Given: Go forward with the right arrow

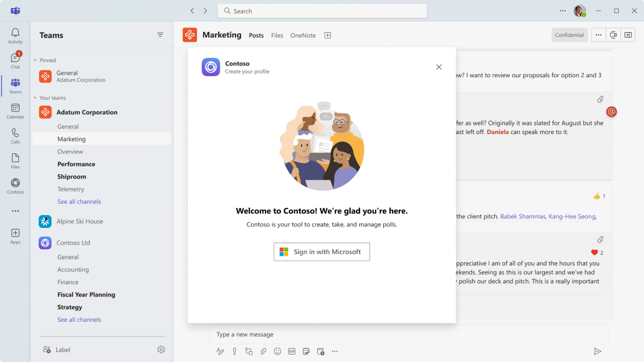Looking at the screenshot, I should point(205,11).
